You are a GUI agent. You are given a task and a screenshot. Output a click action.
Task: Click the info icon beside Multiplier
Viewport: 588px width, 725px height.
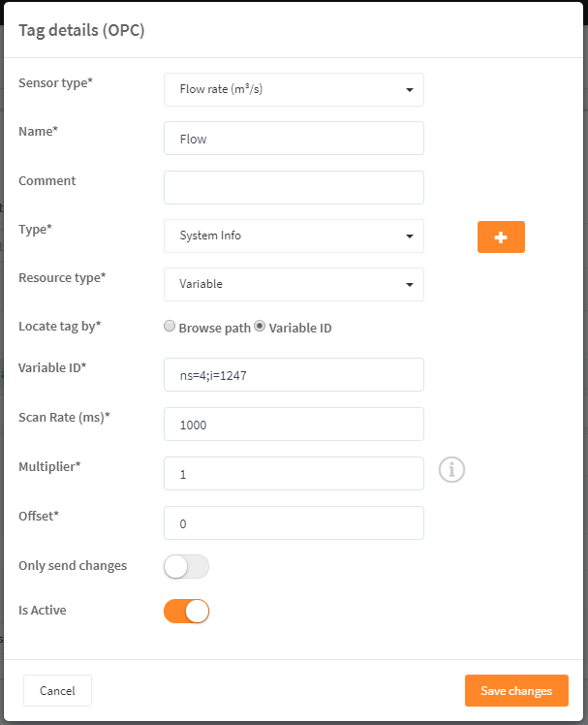[x=451, y=470]
